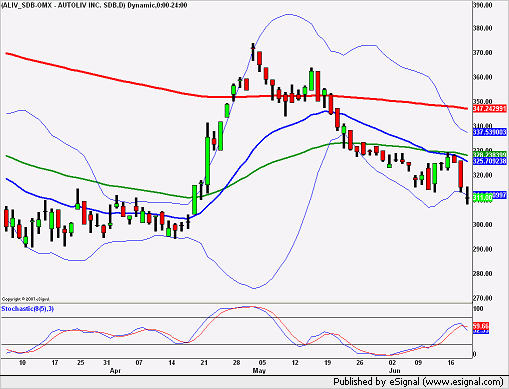Viewport: 509px width, 389px height.
Task: Click the 390.00 price axis label
Action: 482,5
